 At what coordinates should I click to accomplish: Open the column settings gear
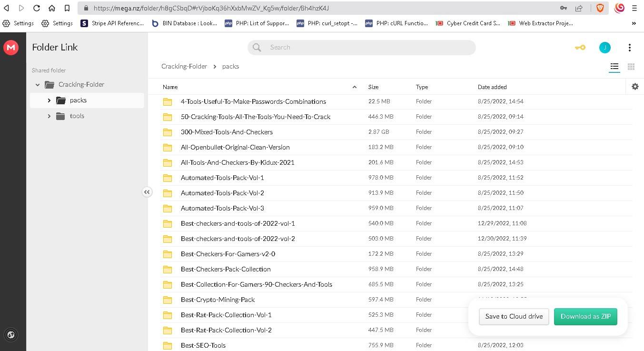coord(635,87)
